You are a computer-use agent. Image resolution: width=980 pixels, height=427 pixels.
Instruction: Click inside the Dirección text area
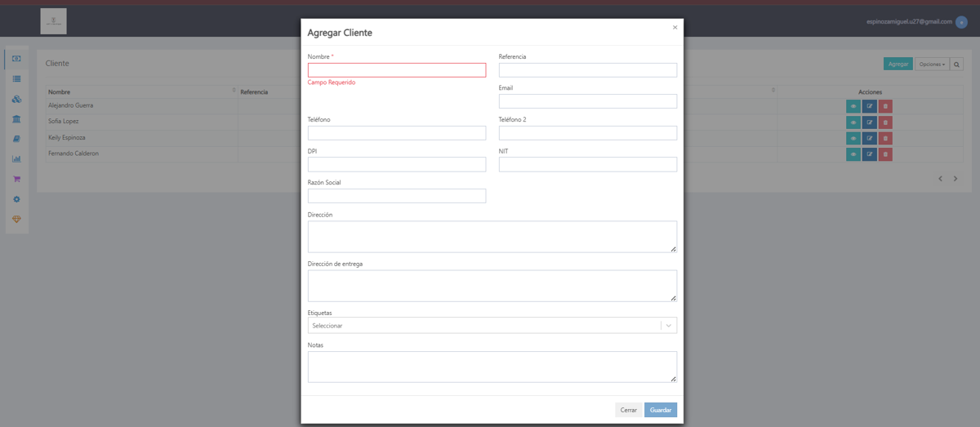492,237
